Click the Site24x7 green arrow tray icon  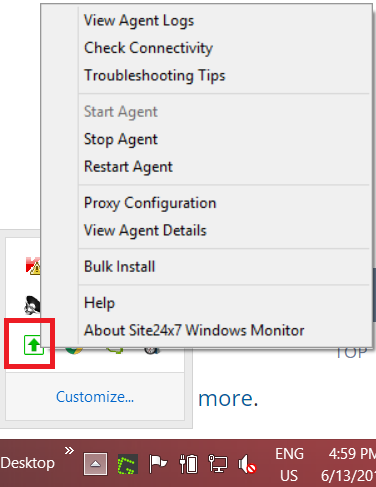click(34, 345)
